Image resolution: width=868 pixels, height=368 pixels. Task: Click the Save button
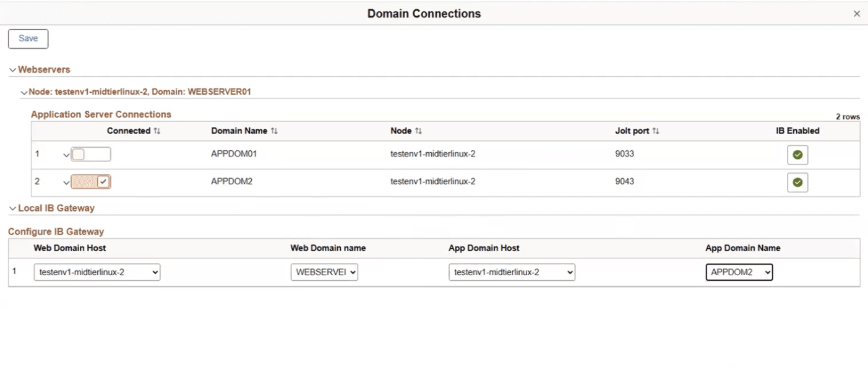pyautogui.click(x=27, y=38)
